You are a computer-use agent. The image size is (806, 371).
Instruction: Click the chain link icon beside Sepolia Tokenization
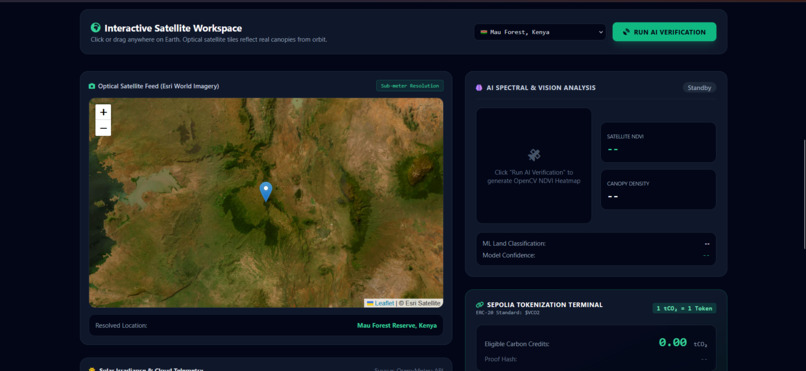480,305
